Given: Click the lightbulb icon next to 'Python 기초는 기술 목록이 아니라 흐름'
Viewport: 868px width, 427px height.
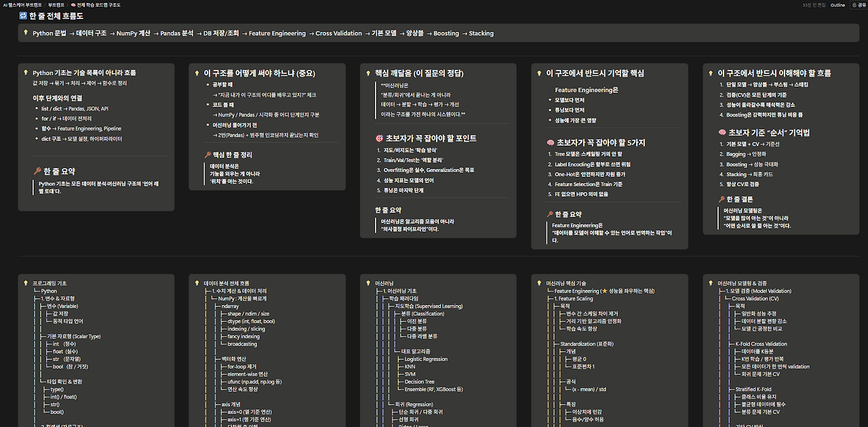Looking at the screenshot, I should point(26,73).
